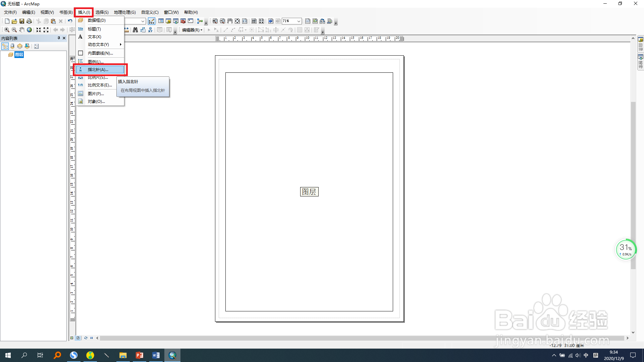Image resolution: width=644 pixels, height=362 pixels.
Task: Choose 指北针(A)... from Insert menu
Action: (x=98, y=70)
